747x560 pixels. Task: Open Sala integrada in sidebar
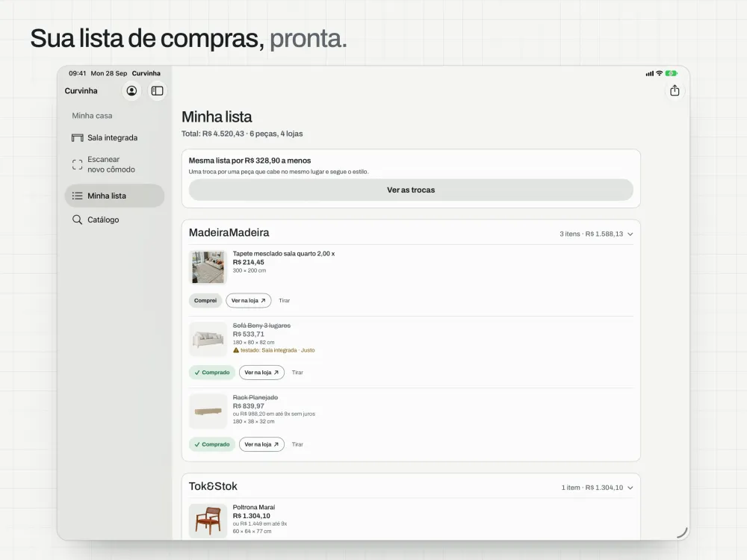coord(114,137)
